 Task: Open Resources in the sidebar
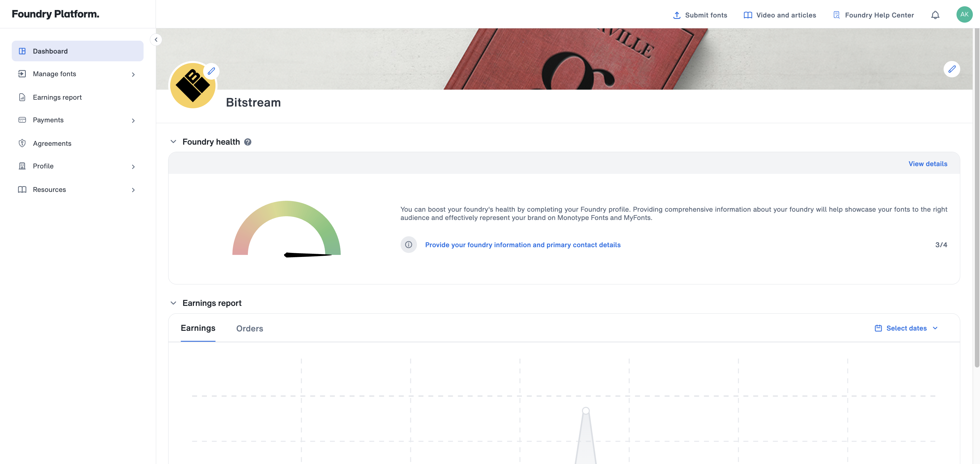pyautogui.click(x=78, y=189)
